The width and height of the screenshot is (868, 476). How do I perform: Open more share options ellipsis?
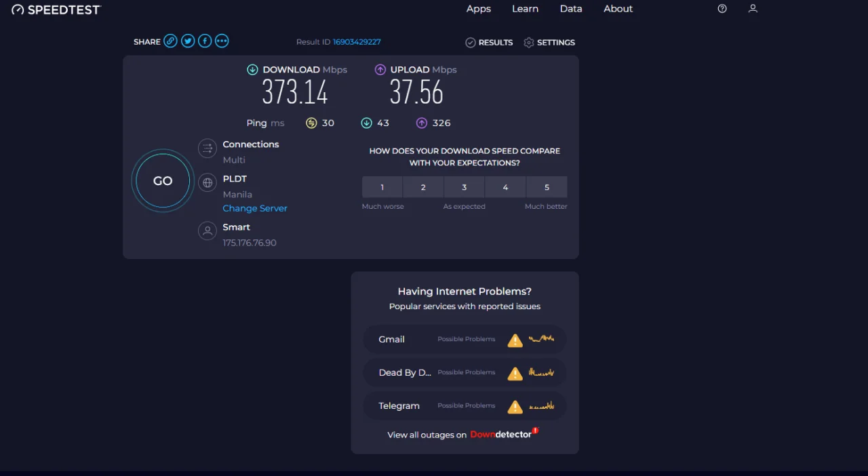[x=222, y=41]
